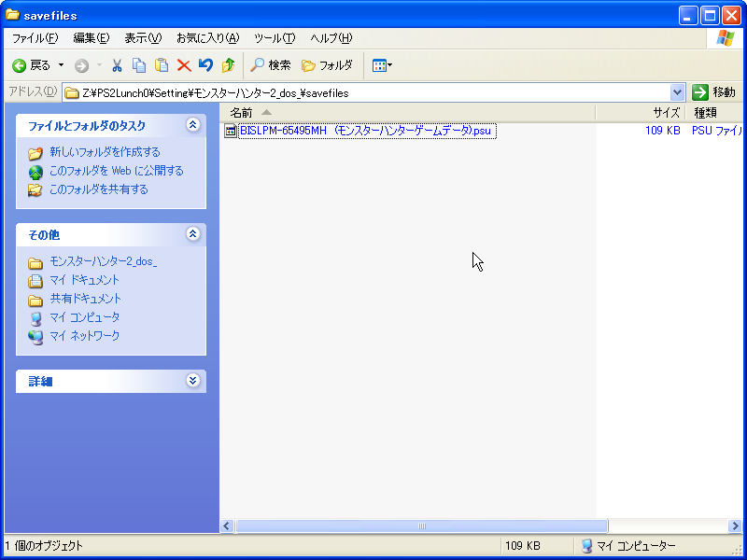The height and width of the screenshot is (560, 747).
Task: Click the PSU ファイル type cell
Action: point(717,131)
